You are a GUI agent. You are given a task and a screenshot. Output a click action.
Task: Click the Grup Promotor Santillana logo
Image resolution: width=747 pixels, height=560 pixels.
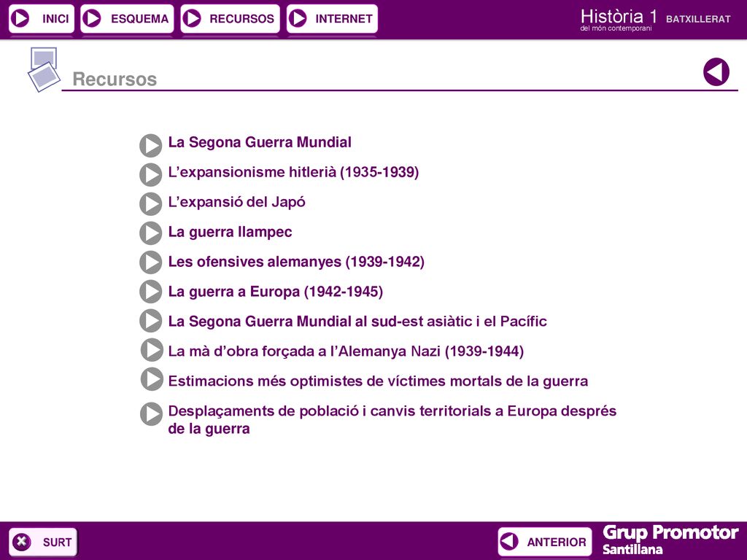click(670, 540)
